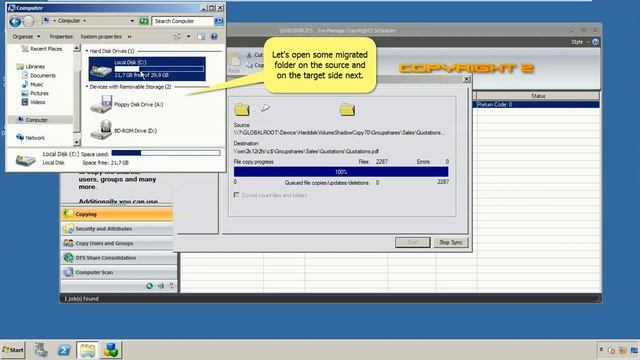The height and width of the screenshot is (360, 640).
Task: Collapse Devices with Removable Storage group
Action: (87, 87)
